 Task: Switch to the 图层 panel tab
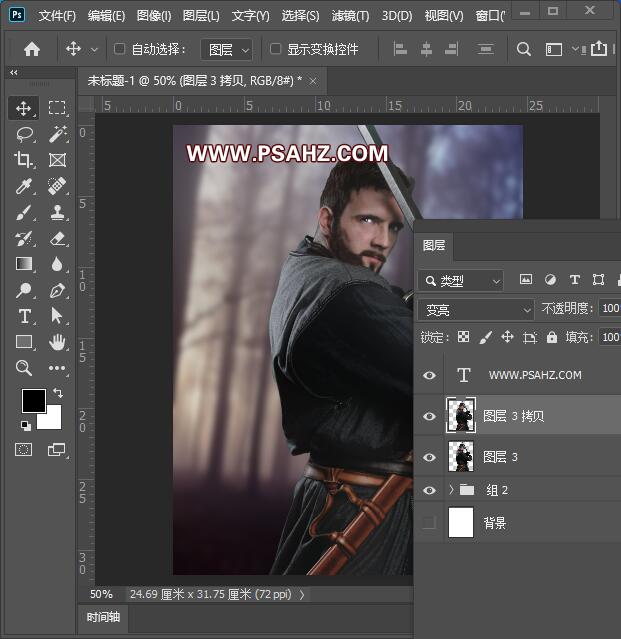coord(434,245)
